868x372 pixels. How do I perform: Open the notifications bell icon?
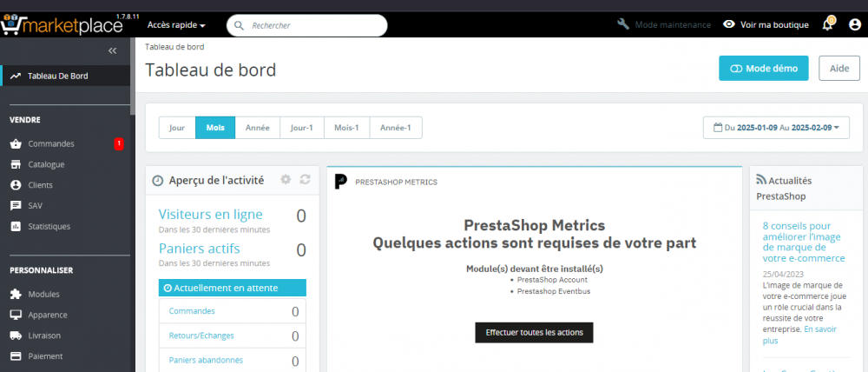point(828,24)
